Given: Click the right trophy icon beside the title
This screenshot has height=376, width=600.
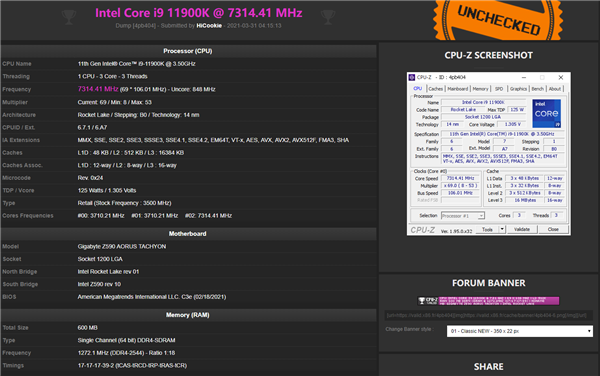Looking at the screenshot, I should click(x=328, y=18).
